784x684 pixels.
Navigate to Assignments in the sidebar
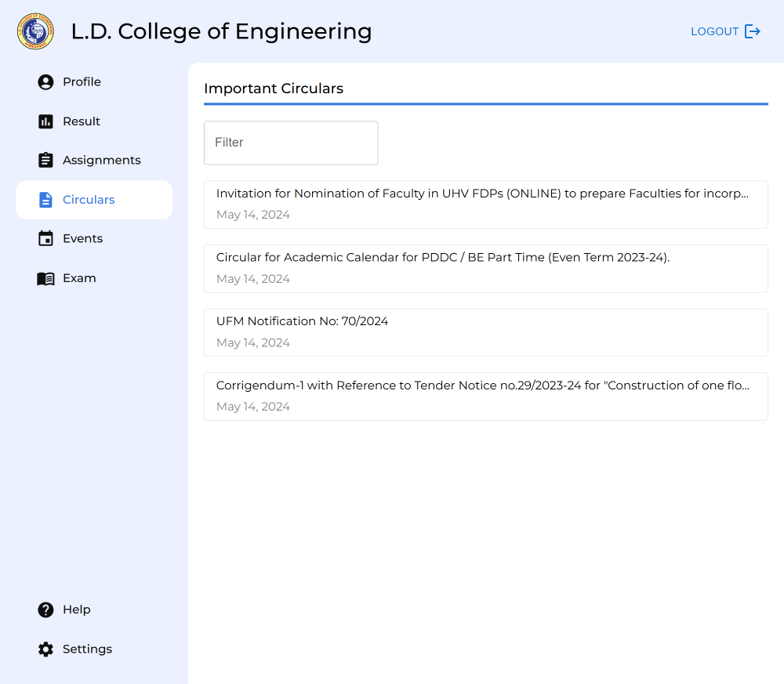(x=102, y=160)
